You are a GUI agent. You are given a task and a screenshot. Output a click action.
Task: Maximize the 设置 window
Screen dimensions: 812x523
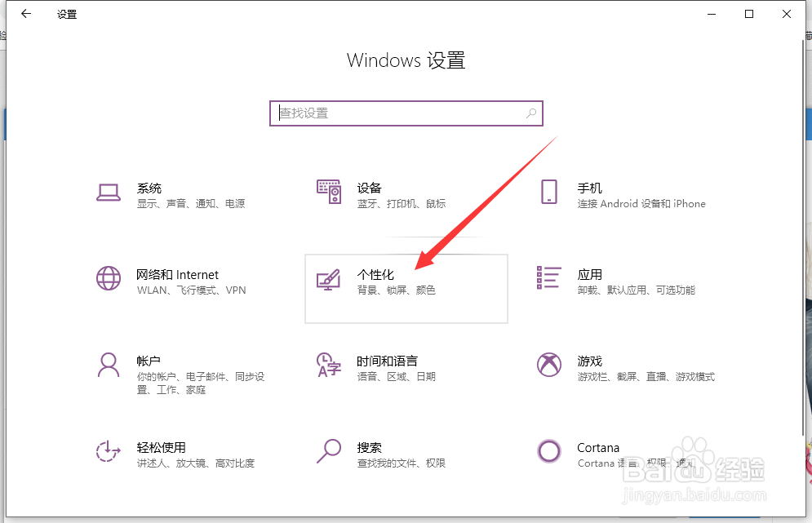click(749, 14)
